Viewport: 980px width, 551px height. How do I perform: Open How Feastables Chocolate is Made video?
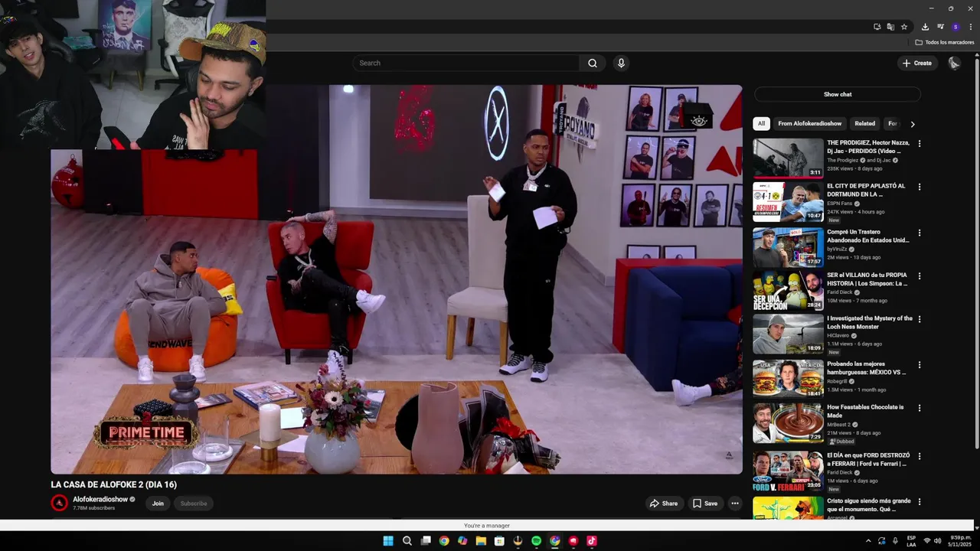pos(865,411)
